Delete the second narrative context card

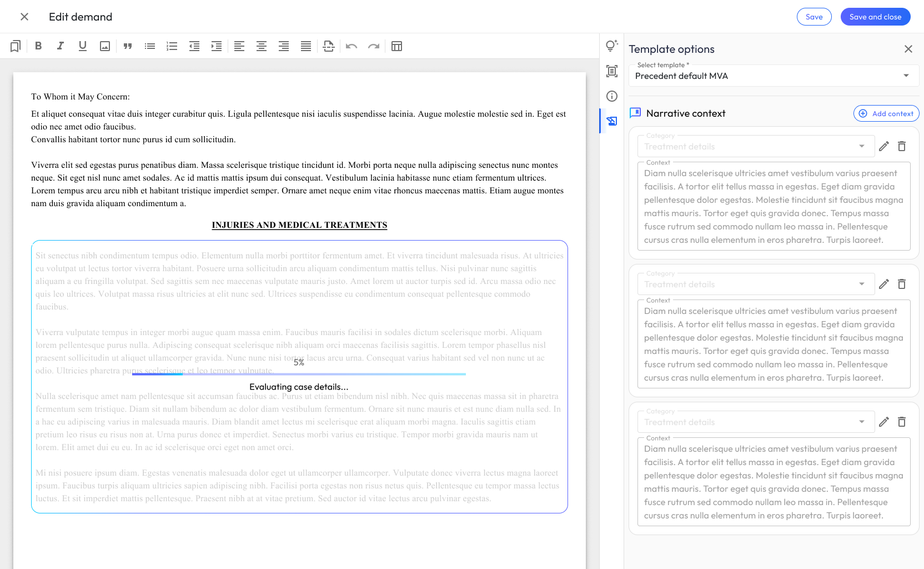902,284
